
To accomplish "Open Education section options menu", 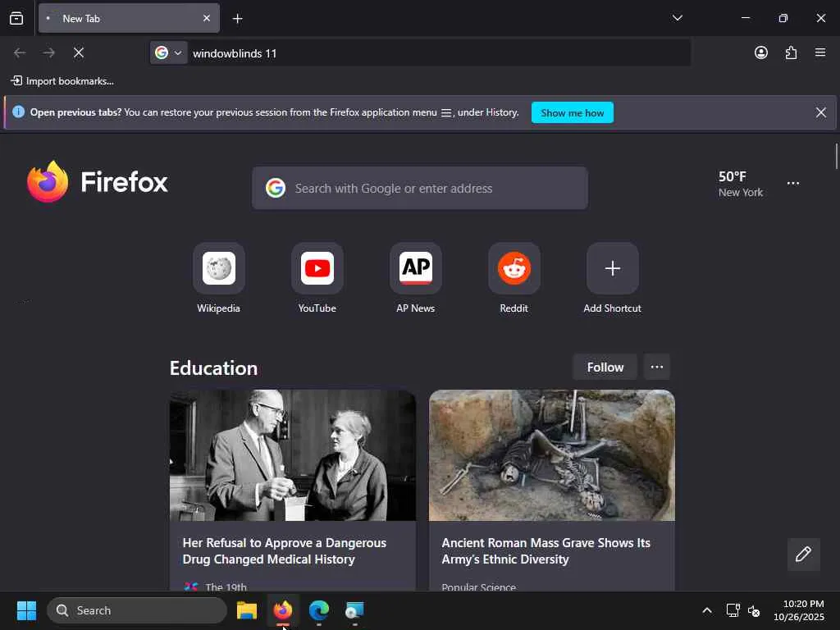I will [657, 367].
